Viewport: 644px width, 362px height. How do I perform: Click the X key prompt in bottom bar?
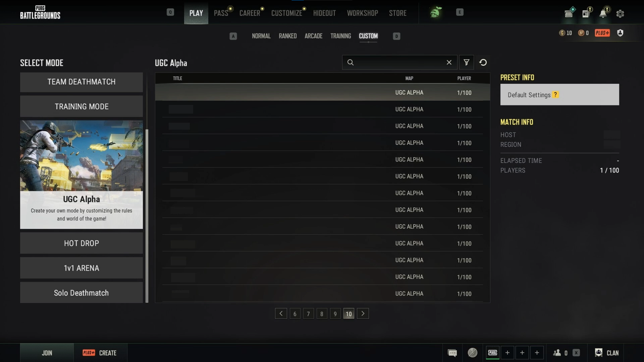tap(576, 353)
